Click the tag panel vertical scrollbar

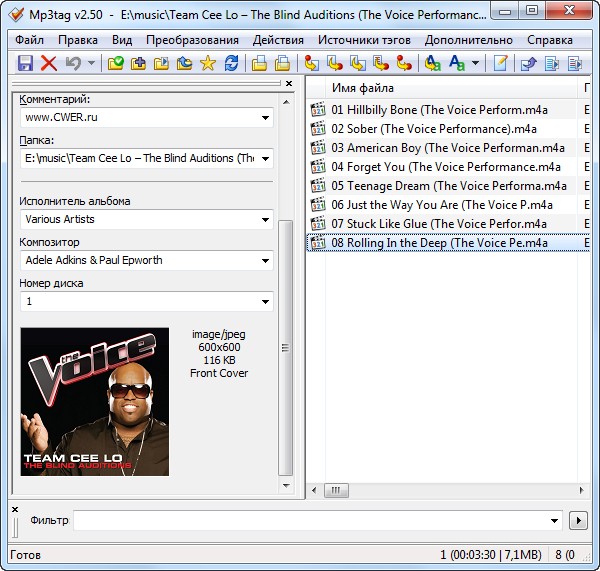coord(286,350)
